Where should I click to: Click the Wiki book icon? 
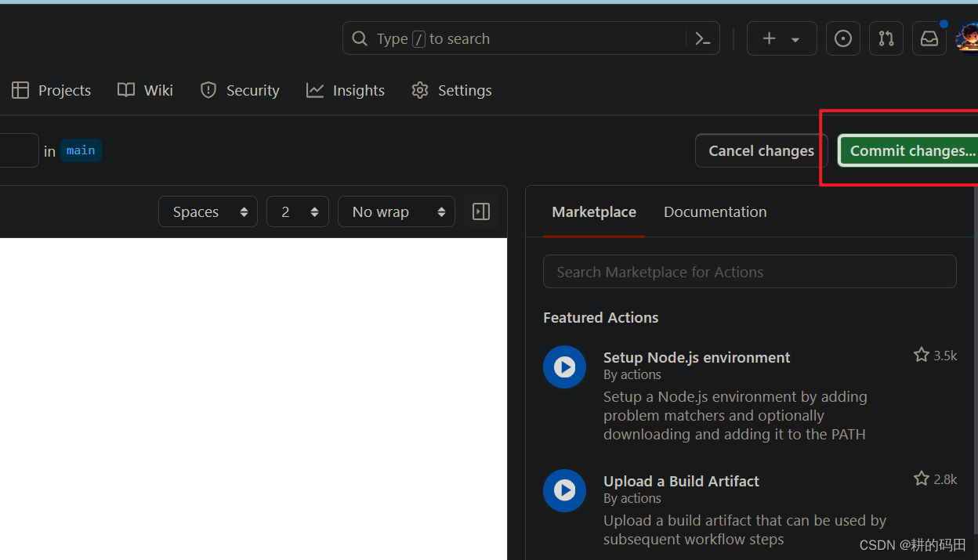point(126,90)
